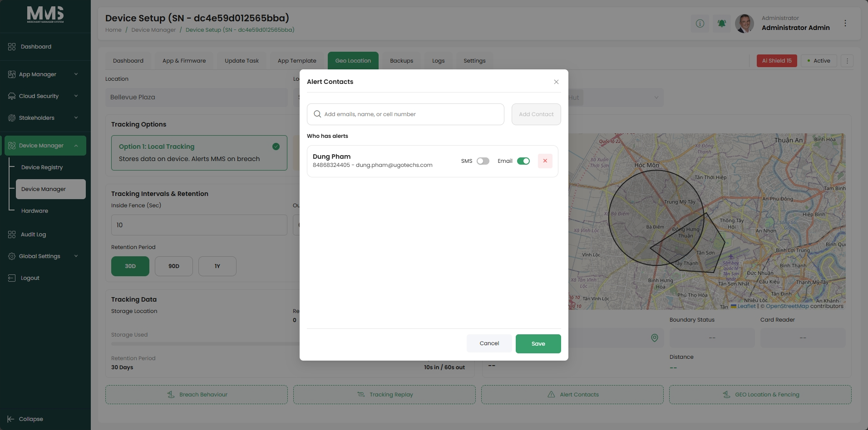Open the Geo Location tab

(353, 61)
